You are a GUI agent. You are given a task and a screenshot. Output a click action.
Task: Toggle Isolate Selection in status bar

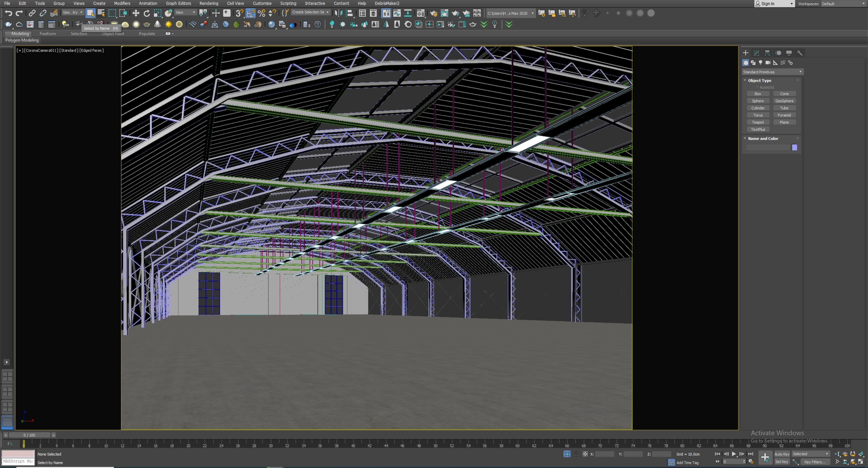pyautogui.click(x=567, y=454)
